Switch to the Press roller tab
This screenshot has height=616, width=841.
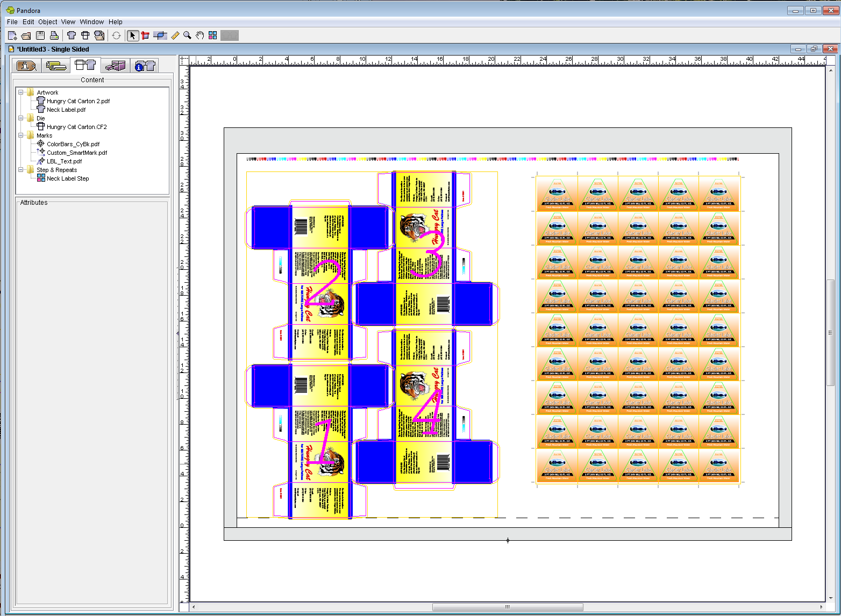click(x=56, y=66)
